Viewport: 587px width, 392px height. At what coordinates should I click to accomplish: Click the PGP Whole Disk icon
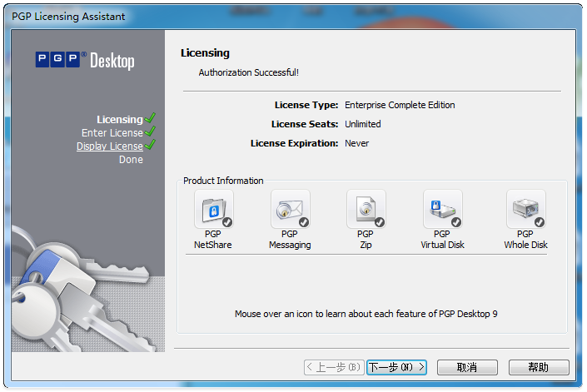pyautogui.click(x=526, y=209)
